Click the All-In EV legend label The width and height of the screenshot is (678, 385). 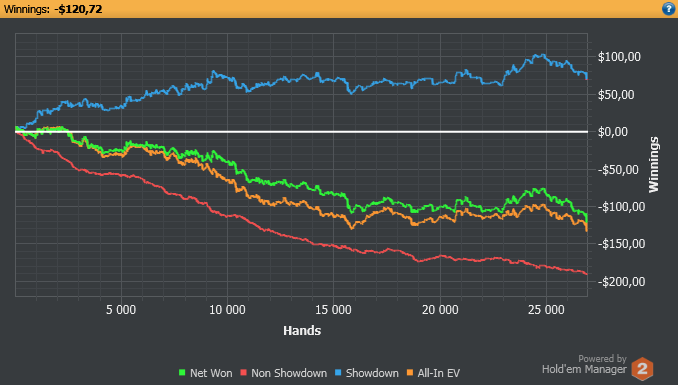click(x=438, y=373)
